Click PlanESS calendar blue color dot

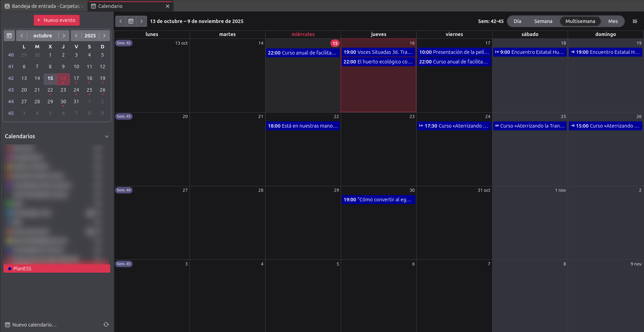10,269
